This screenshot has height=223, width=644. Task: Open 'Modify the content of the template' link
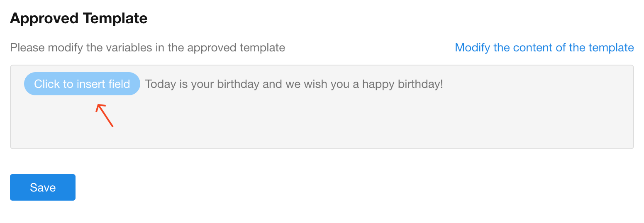pyautogui.click(x=544, y=48)
